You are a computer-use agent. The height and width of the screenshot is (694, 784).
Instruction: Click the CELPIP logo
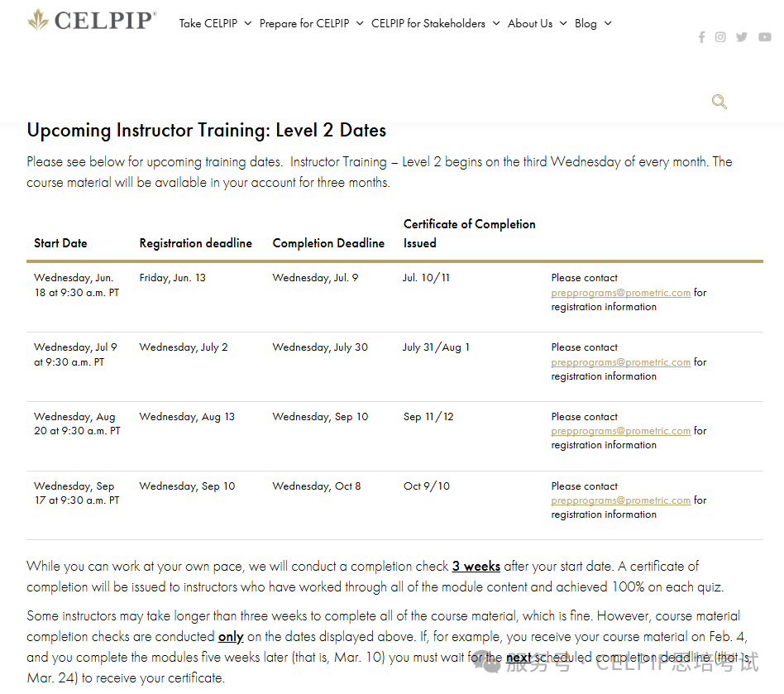coord(91,20)
